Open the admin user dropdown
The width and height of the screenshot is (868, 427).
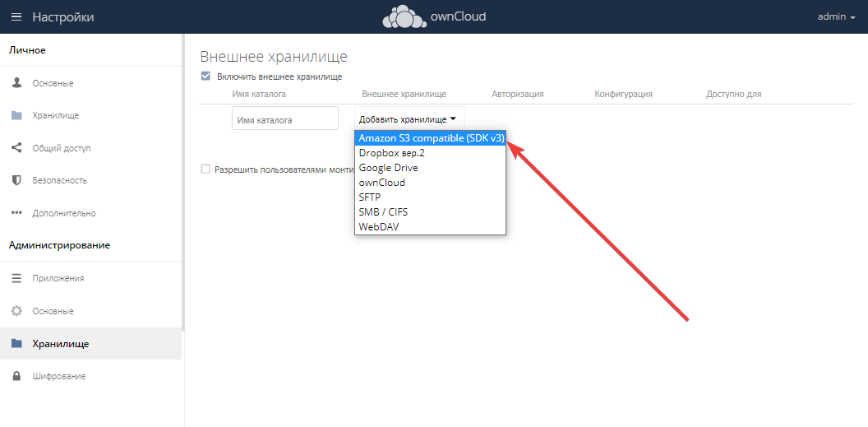click(837, 16)
